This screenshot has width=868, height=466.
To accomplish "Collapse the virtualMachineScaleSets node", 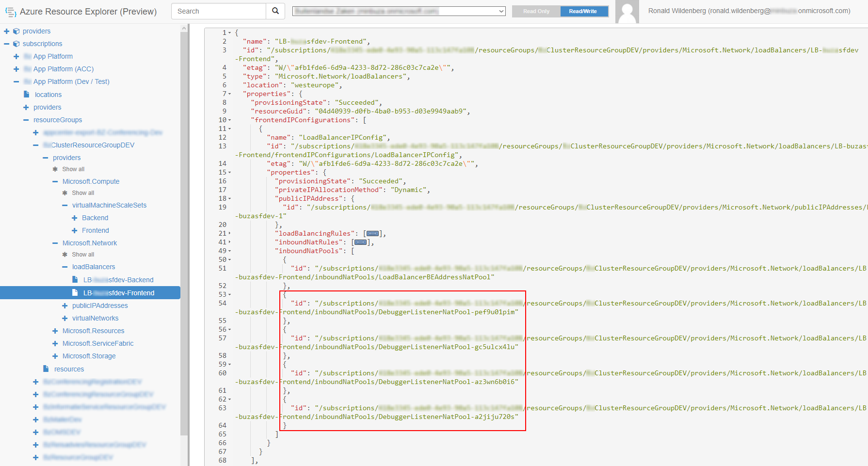I will tap(65, 205).
